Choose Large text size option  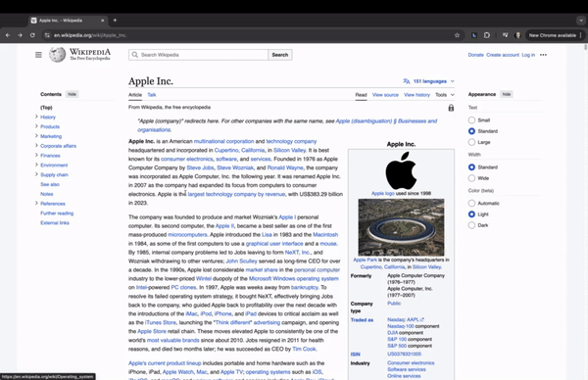point(471,142)
